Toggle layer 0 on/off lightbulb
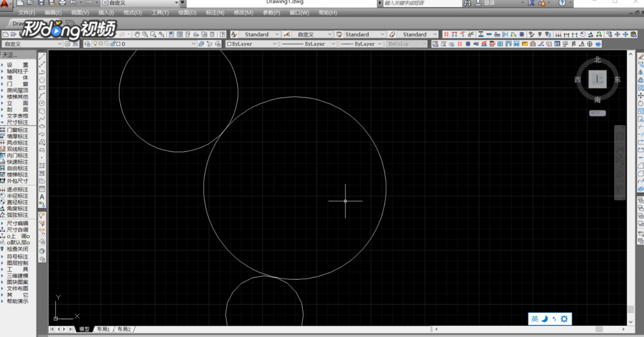The height and width of the screenshot is (337, 644). (95, 44)
